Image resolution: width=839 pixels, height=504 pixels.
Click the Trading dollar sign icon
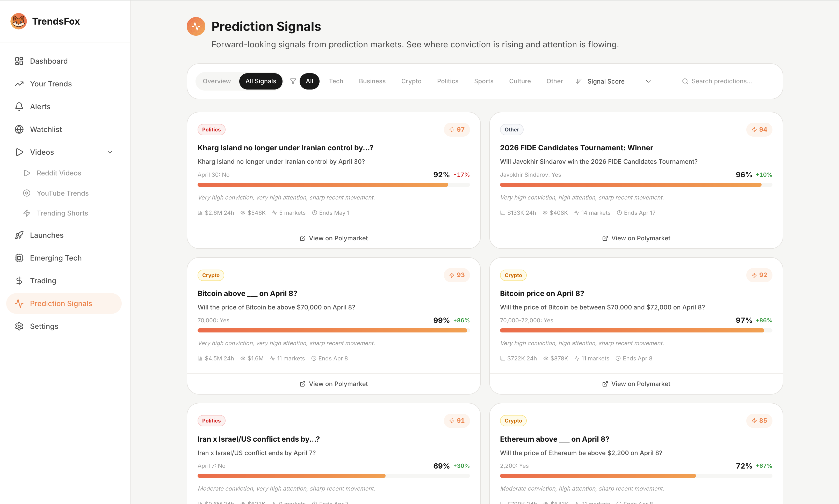[19, 280]
